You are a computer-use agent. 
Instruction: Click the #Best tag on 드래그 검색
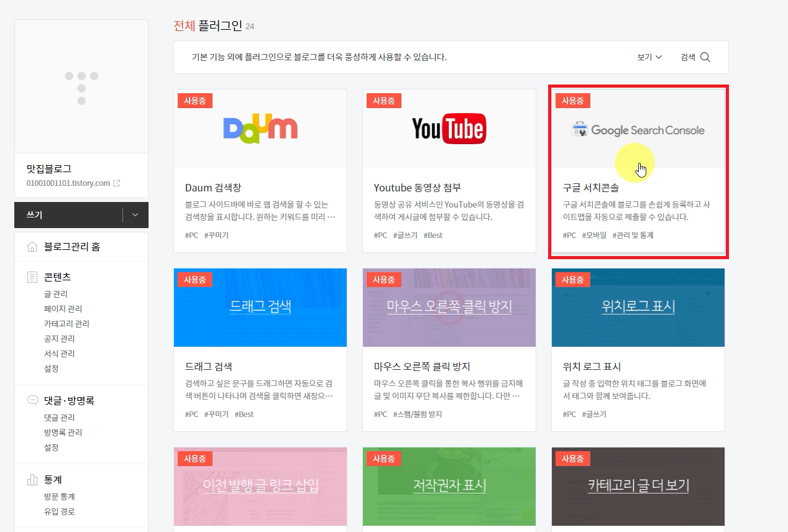coord(244,415)
